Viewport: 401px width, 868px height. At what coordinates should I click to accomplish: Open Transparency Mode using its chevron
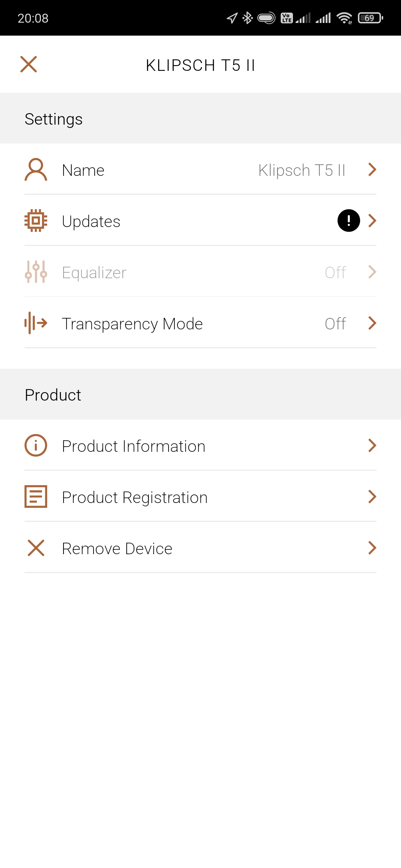(372, 323)
